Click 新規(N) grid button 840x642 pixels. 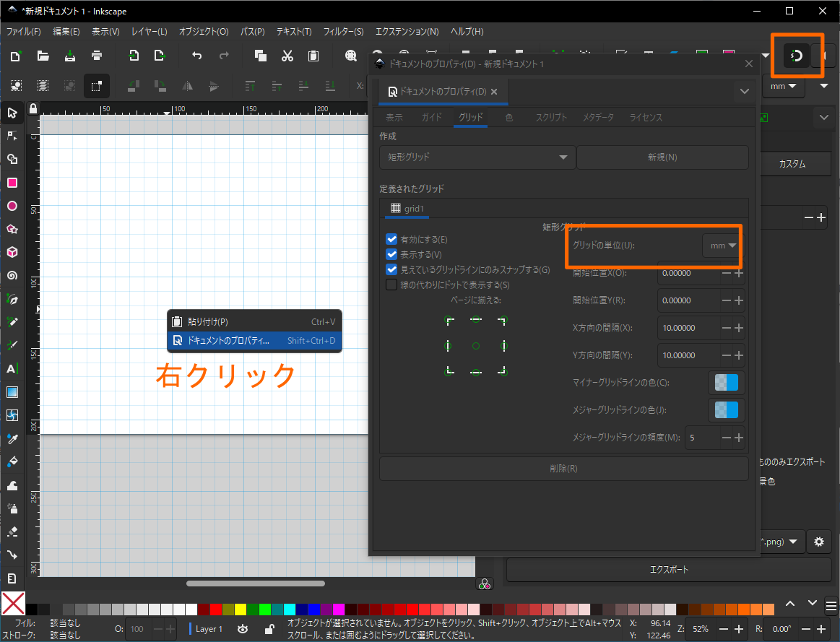point(662,157)
